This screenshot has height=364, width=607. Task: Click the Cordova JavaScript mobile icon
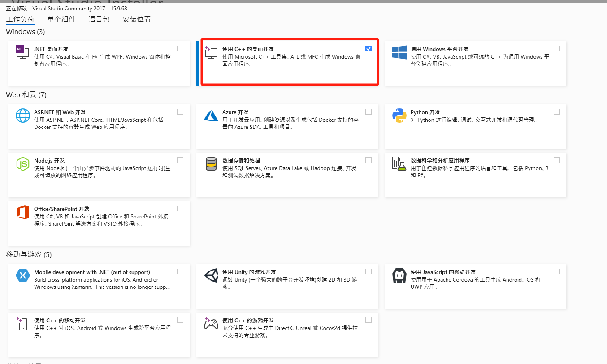coord(399,275)
